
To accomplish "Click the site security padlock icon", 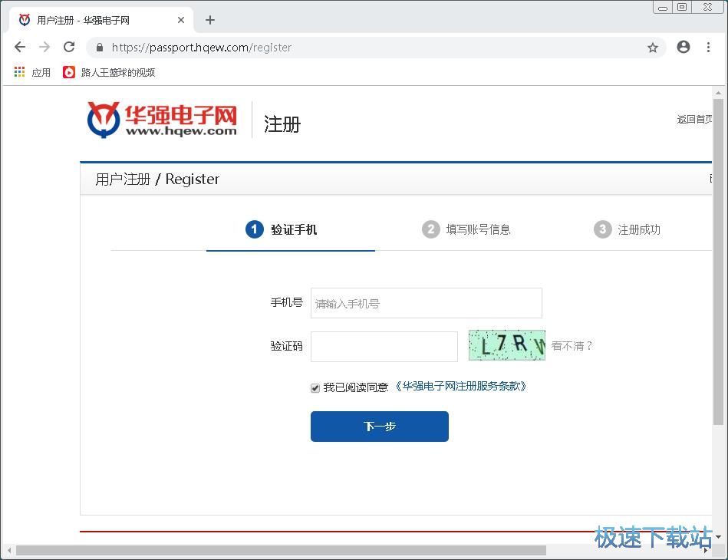I will pos(99,48).
